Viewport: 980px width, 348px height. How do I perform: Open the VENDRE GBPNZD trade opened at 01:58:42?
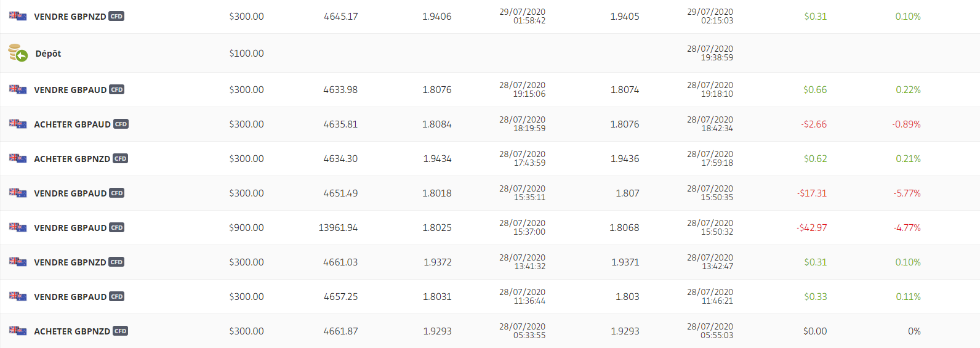pyautogui.click(x=70, y=17)
